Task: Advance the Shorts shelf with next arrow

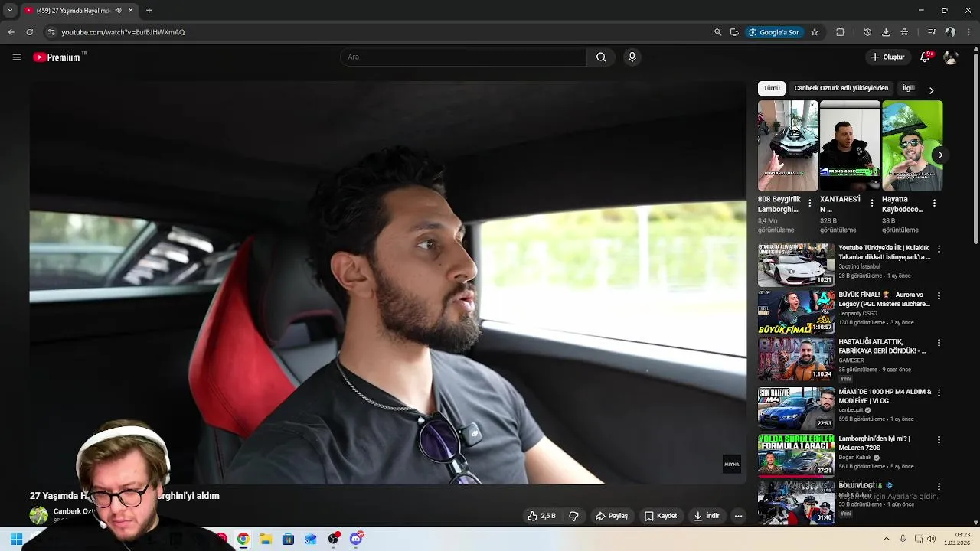Action: coord(940,155)
